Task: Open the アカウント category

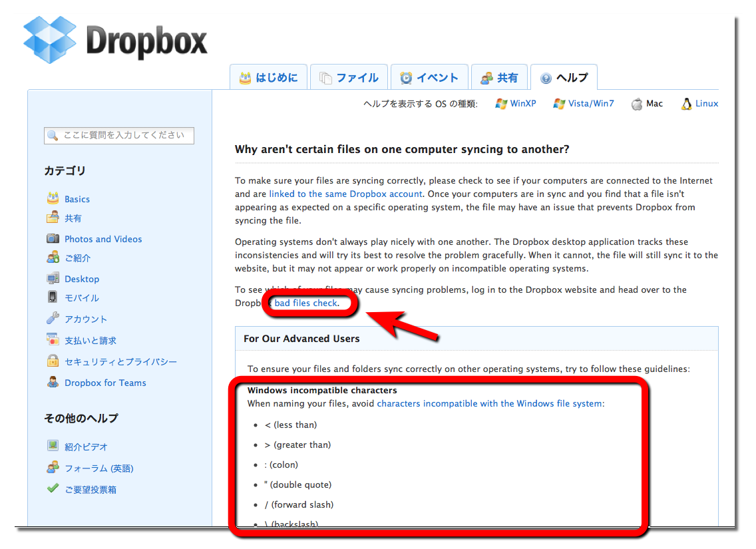Action: pyautogui.click(x=86, y=319)
